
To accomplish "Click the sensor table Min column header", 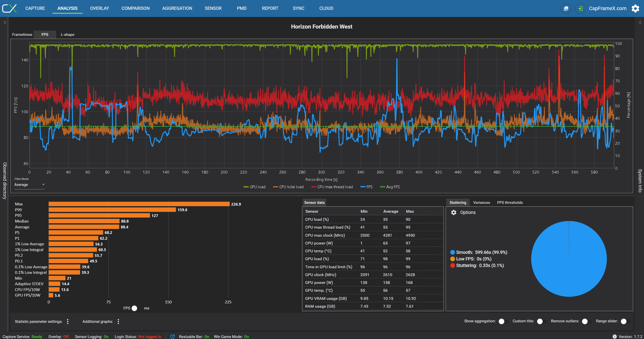I will coord(364,211).
